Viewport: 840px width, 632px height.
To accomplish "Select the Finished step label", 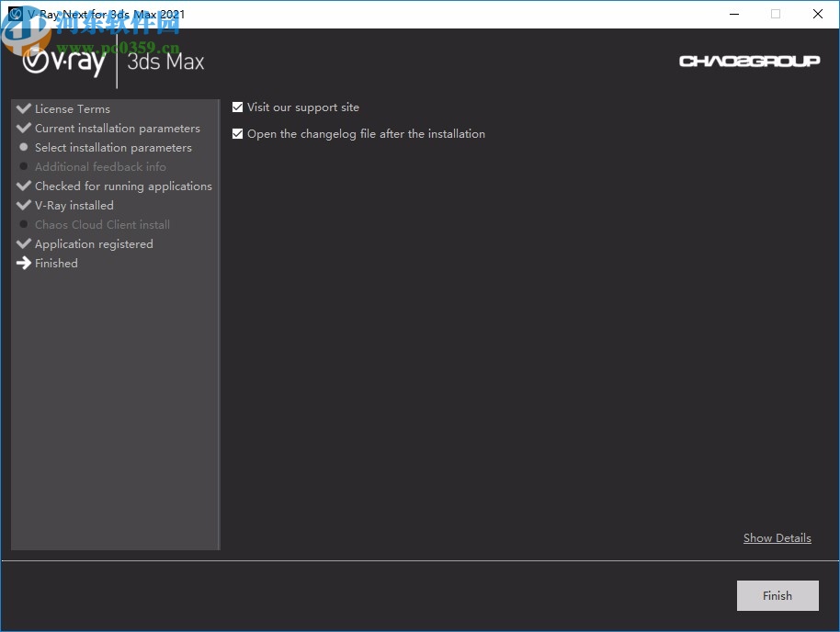I will pyautogui.click(x=56, y=264).
